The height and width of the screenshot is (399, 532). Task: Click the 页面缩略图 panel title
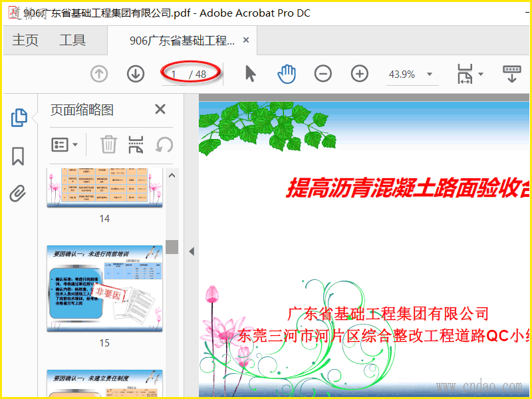[82, 110]
